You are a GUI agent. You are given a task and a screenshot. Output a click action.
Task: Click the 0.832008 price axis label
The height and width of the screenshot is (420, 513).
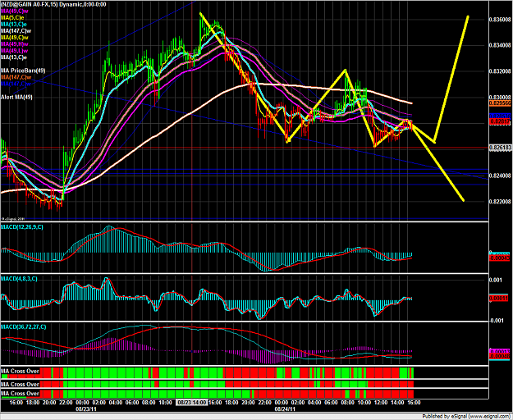point(500,71)
